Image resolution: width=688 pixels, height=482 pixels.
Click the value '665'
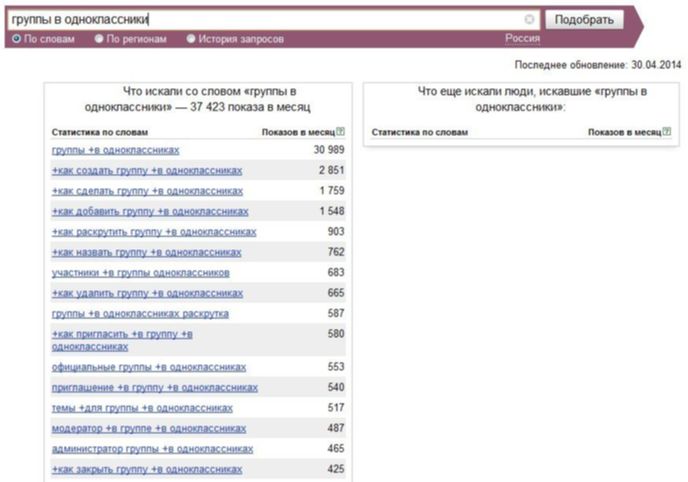click(x=336, y=293)
